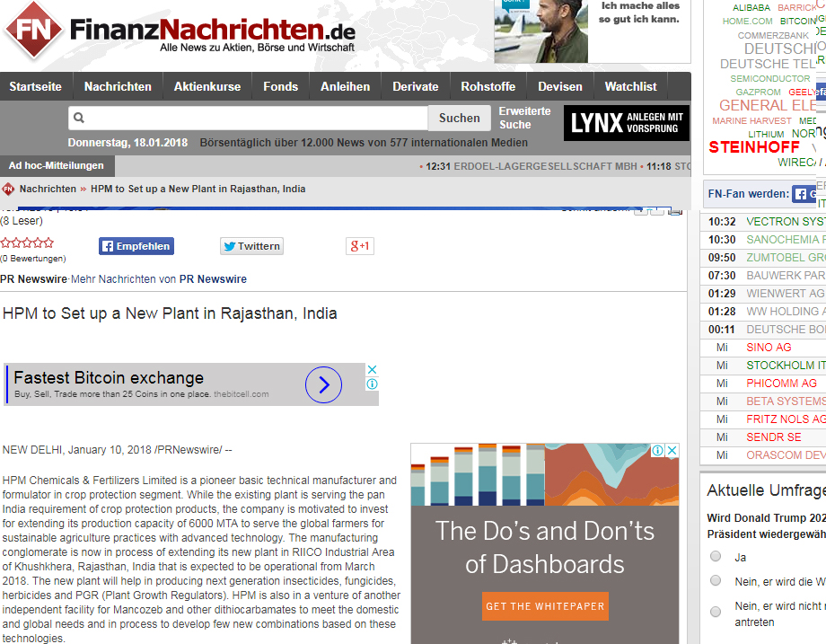Click the top banner ad with man
This screenshot has height=644, width=826.
592,31
